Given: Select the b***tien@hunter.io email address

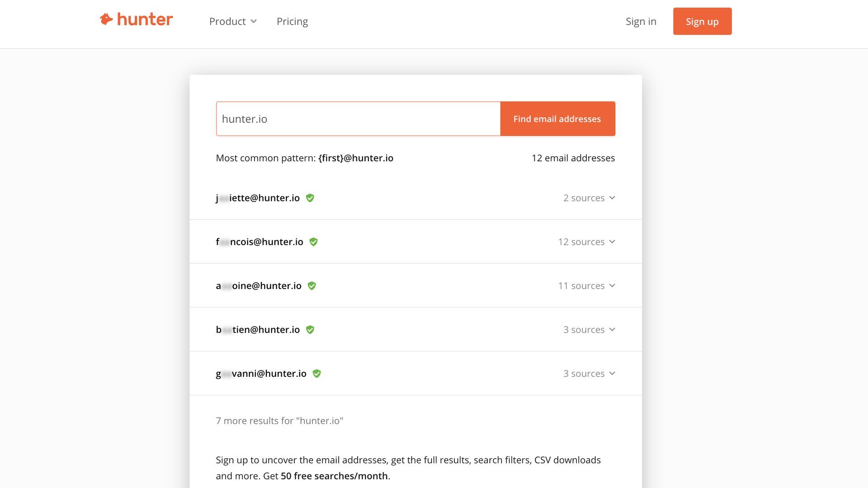Looking at the screenshot, I should (258, 329).
